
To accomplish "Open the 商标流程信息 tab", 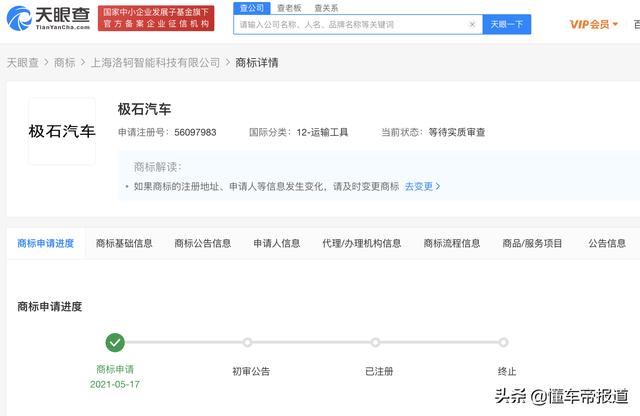I will pyautogui.click(x=451, y=243).
